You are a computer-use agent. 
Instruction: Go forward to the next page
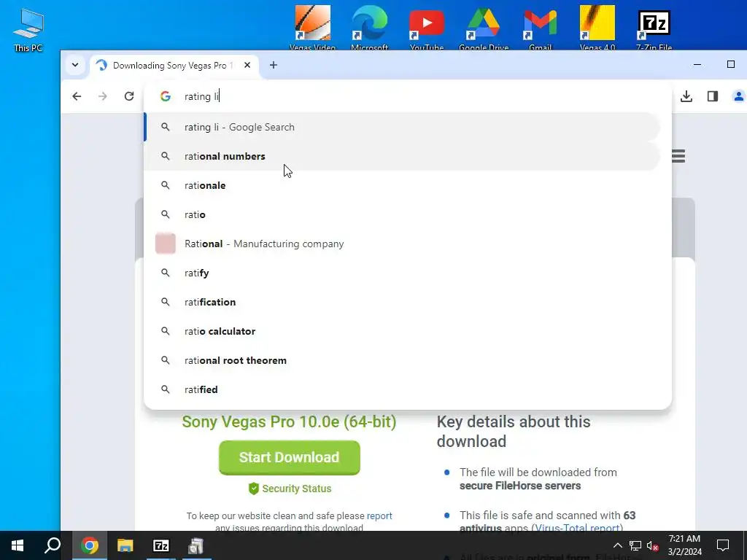click(x=103, y=97)
